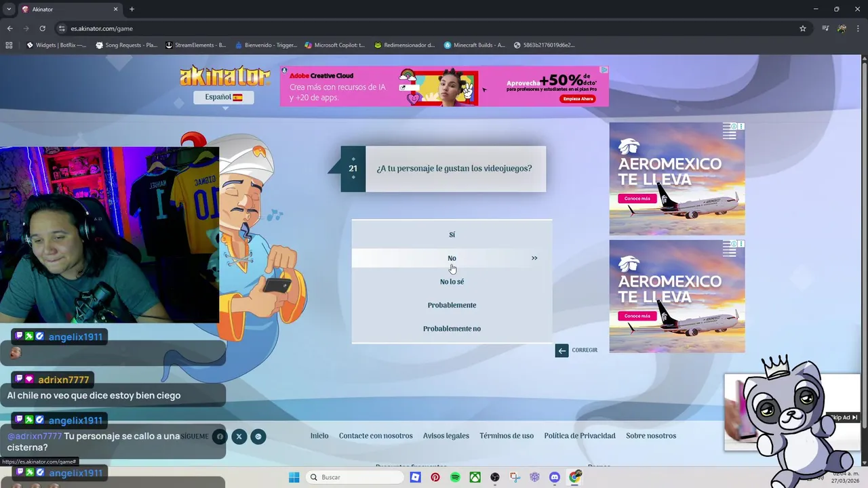This screenshot has width=868, height=488.
Task: Open Avisos legales link
Action: coord(446,436)
